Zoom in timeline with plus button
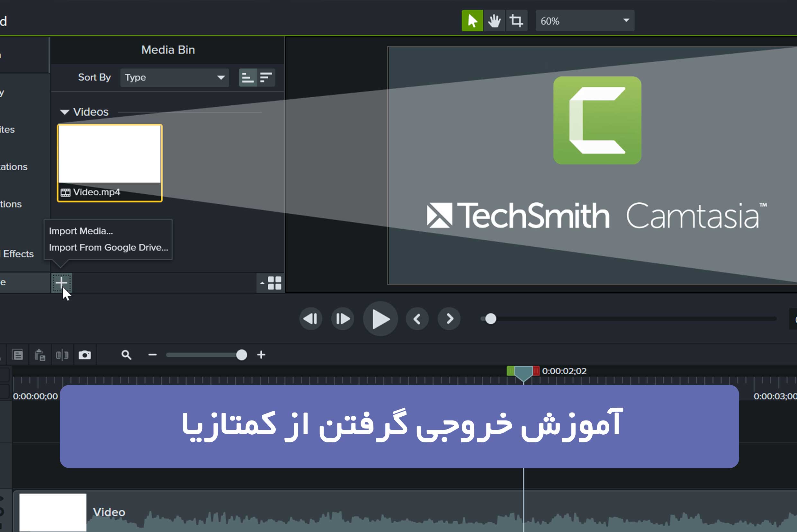 click(261, 355)
